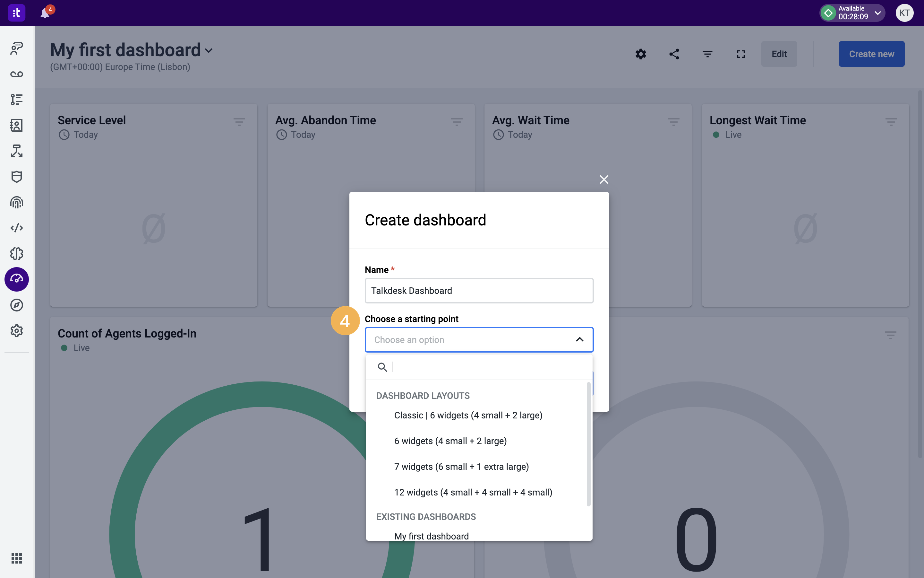Open the developer code sidebar icon

click(x=16, y=228)
